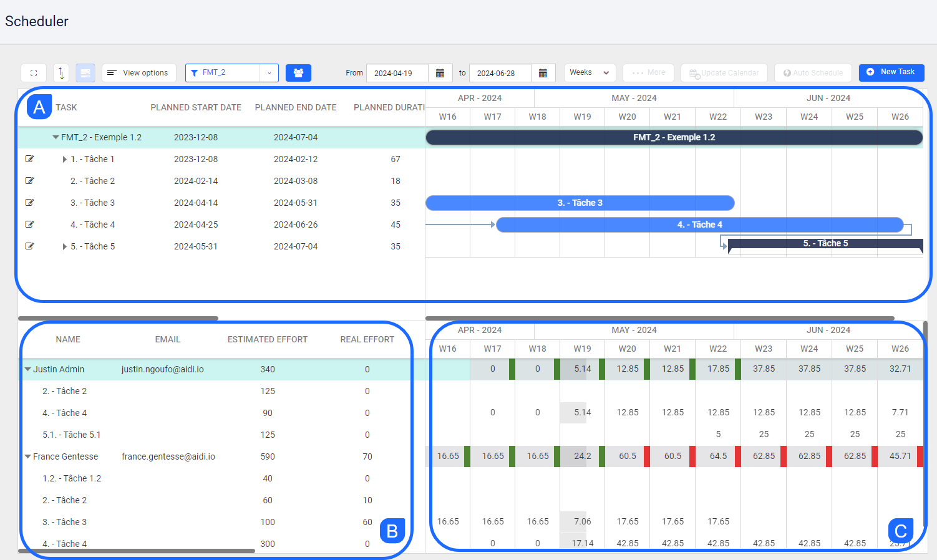Click the New Task button

click(891, 72)
